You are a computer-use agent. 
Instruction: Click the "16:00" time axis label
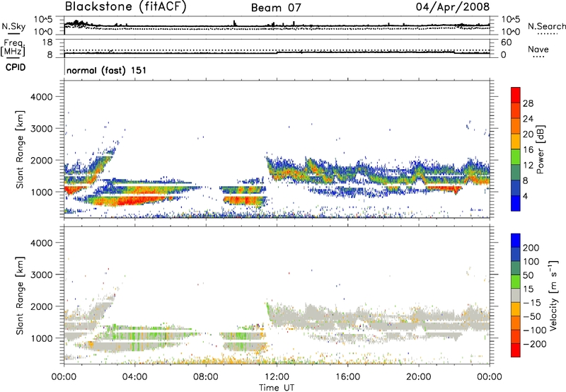tap(347, 377)
